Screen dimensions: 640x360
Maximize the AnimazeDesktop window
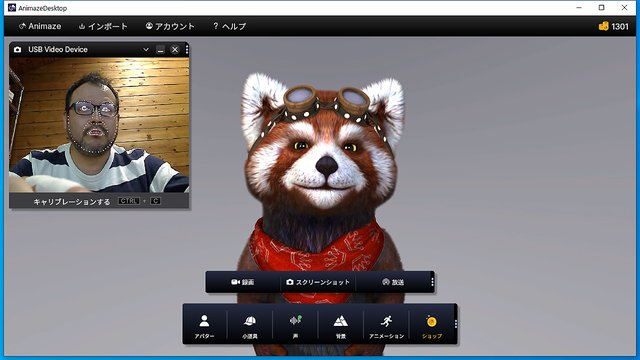click(601, 8)
